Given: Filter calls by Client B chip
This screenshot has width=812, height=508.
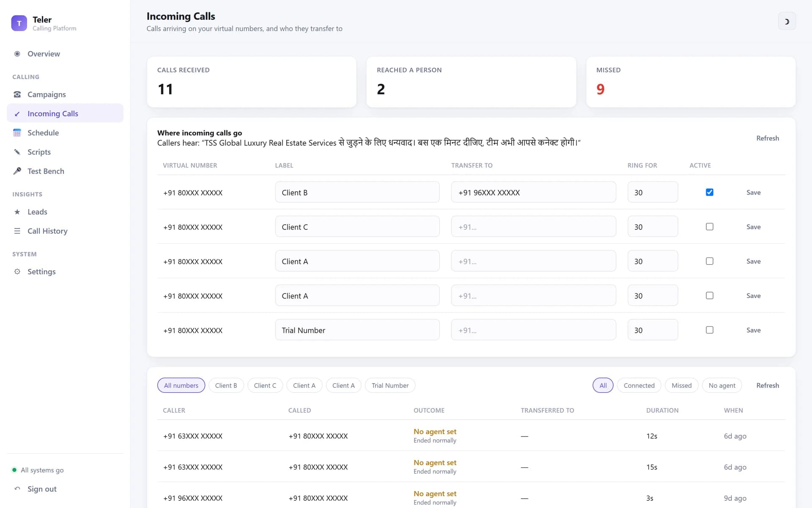Looking at the screenshot, I should click(x=226, y=385).
